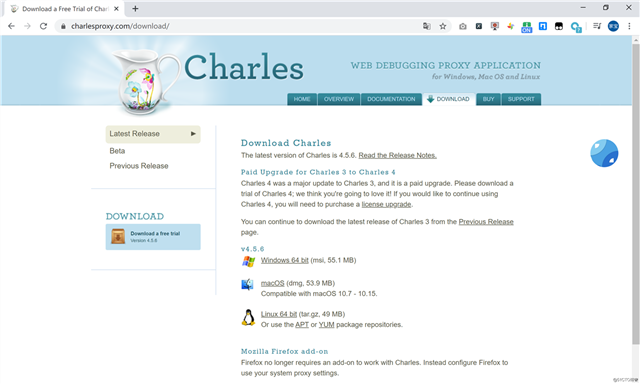Open Read the Release Notes link
The height and width of the screenshot is (384, 640).
(x=398, y=155)
